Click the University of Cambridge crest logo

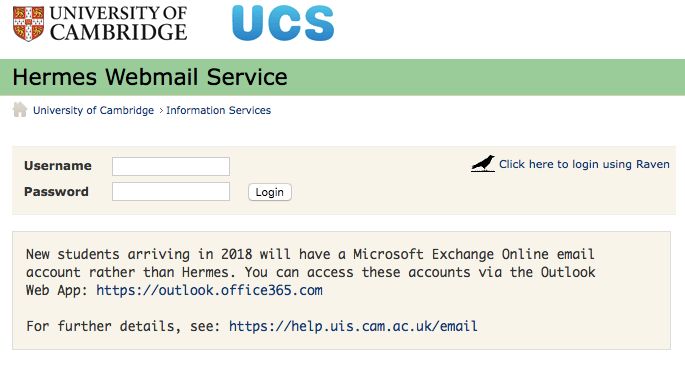pos(28,24)
